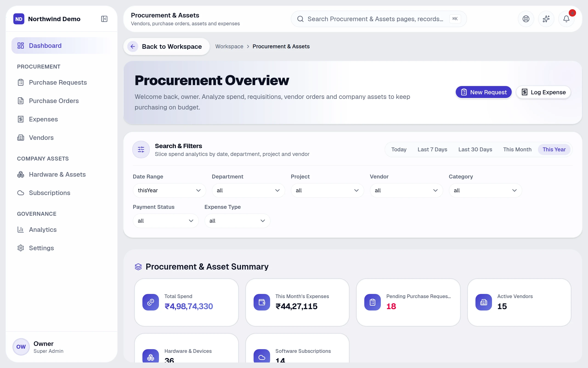The height and width of the screenshot is (368, 588).
Task: Click the Log Expense button
Action: [x=543, y=92]
